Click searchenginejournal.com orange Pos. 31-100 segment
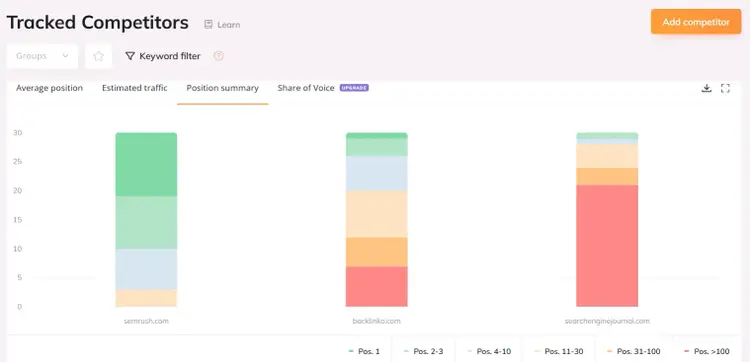Screen dimensions: 750x362 click(x=607, y=176)
